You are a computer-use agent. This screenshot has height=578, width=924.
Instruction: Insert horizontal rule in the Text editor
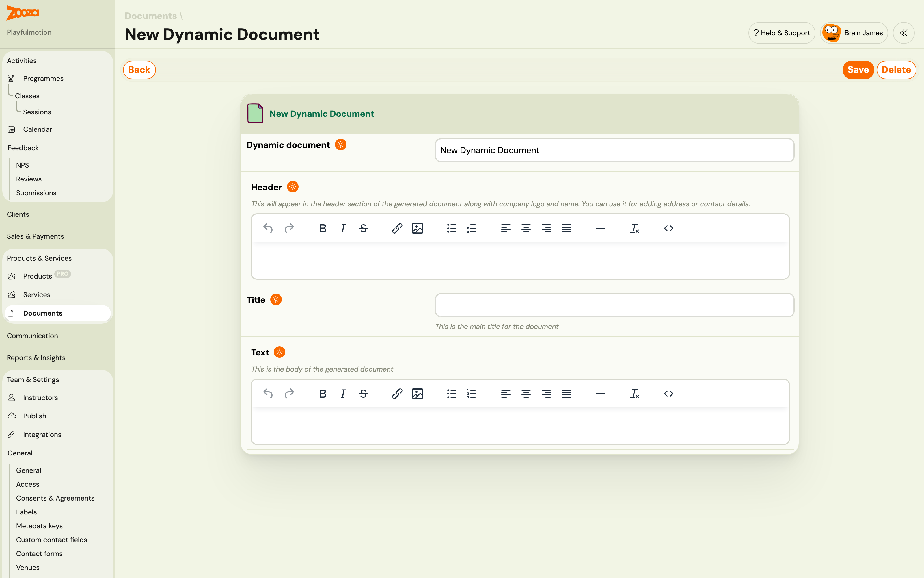point(600,393)
